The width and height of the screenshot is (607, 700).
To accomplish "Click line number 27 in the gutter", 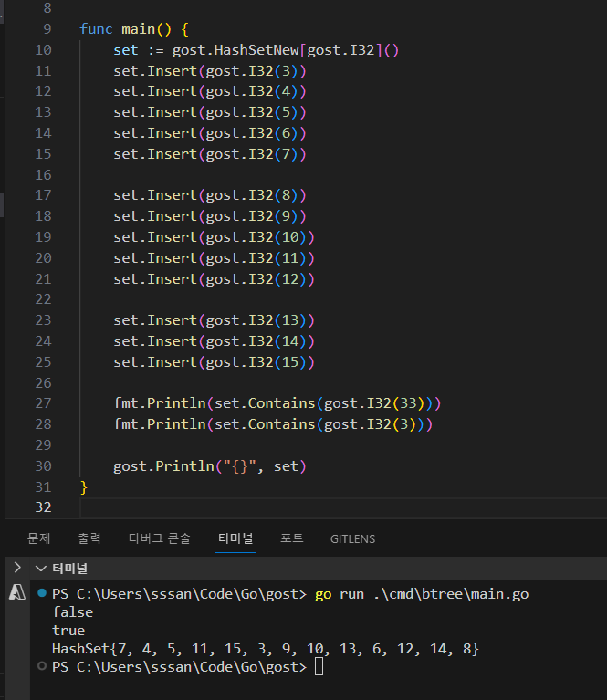I will coord(43,403).
